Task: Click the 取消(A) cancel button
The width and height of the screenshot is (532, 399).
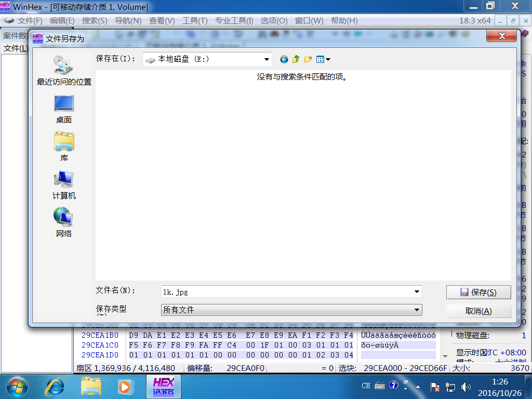Action: point(478,311)
